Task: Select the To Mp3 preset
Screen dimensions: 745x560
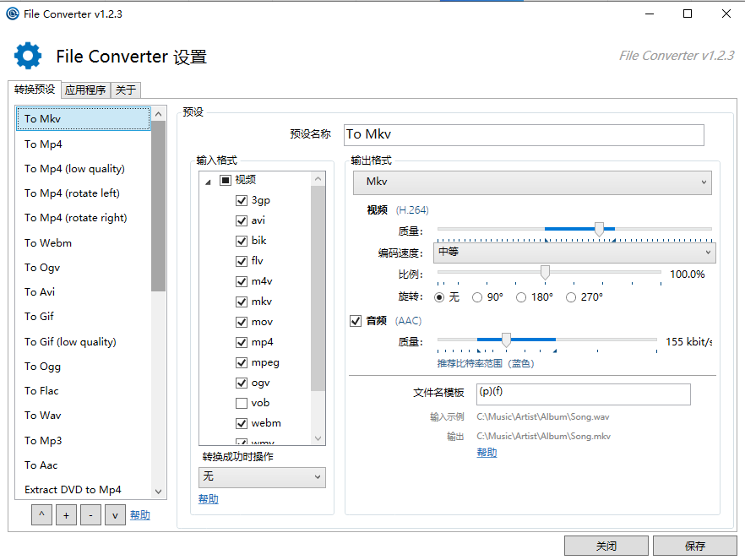Action: click(84, 440)
